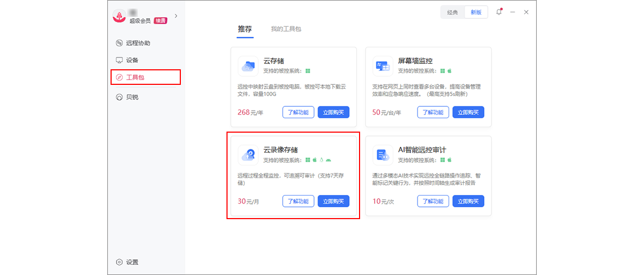Click the 云录像存储 title text
The image size is (644, 275).
pos(281,150)
